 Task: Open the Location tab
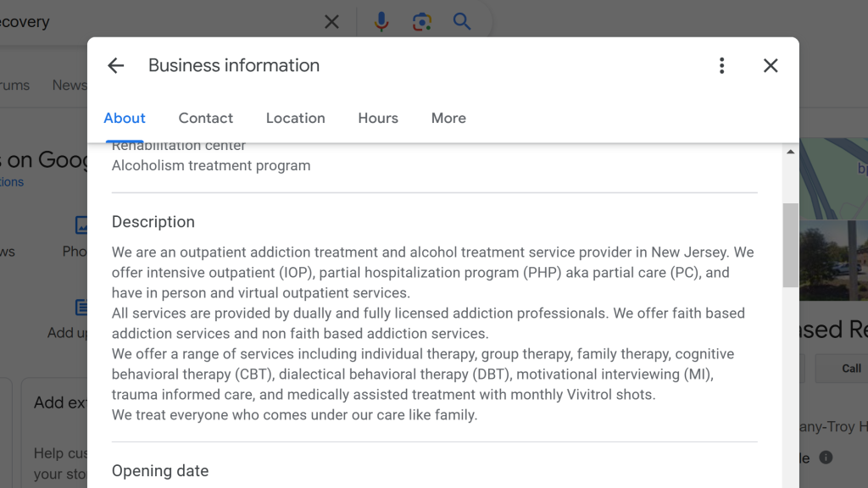[x=295, y=118]
